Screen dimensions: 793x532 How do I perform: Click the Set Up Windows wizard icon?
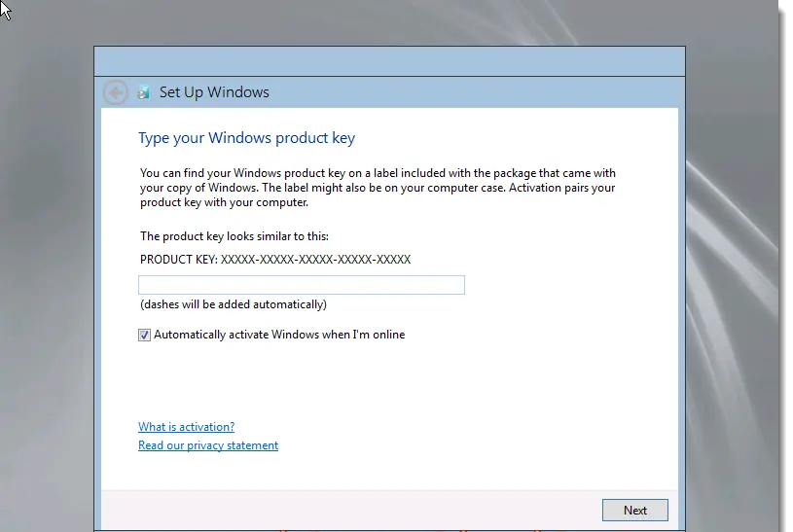[x=144, y=92]
